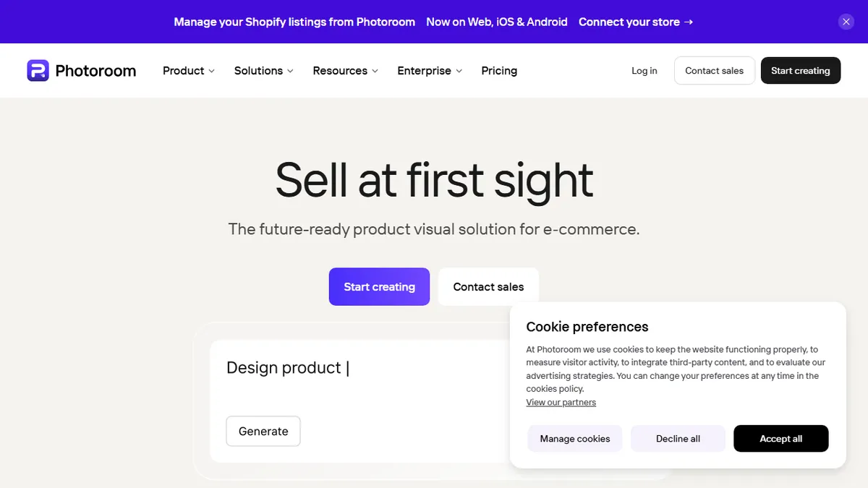The image size is (868, 488).
Task: Accept all cookies
Action: (x=781, y=439)
